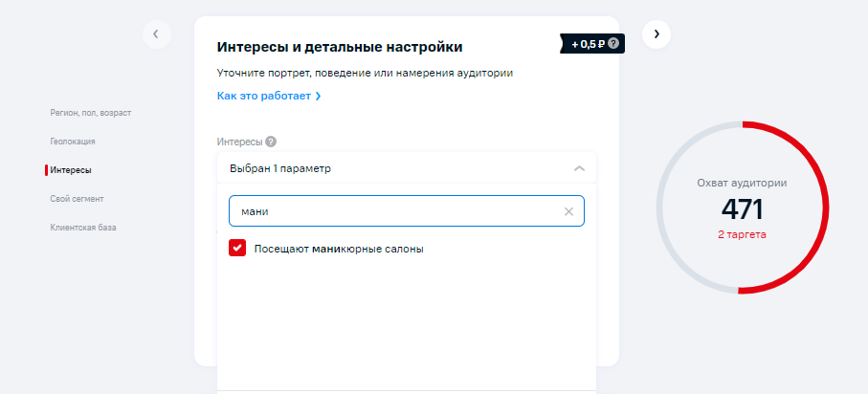Open price surcharge help question mark
Viewport: 868px width, 394px height.
tap(612, 44)
